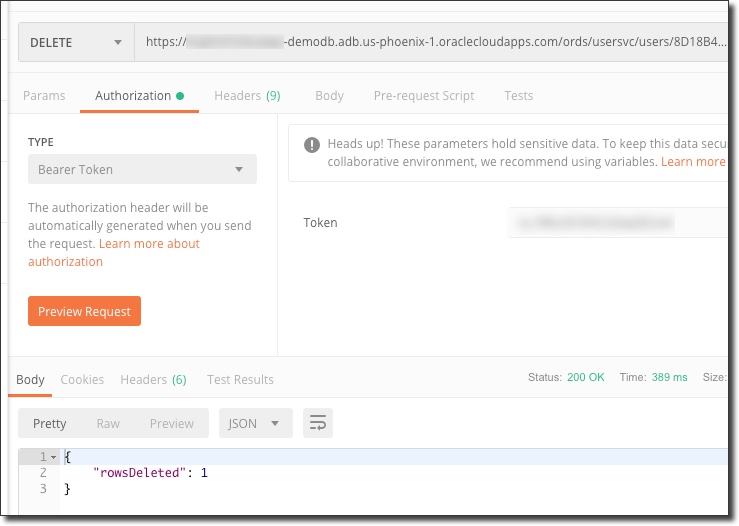Open the response Headers (6) tab
The width and height of the screenshot is (739, 526).
tap(153, 379)
